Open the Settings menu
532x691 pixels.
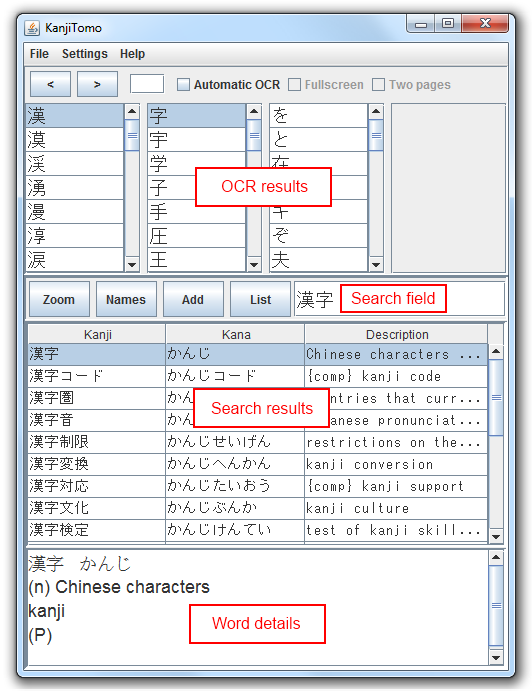pos(85,54)
